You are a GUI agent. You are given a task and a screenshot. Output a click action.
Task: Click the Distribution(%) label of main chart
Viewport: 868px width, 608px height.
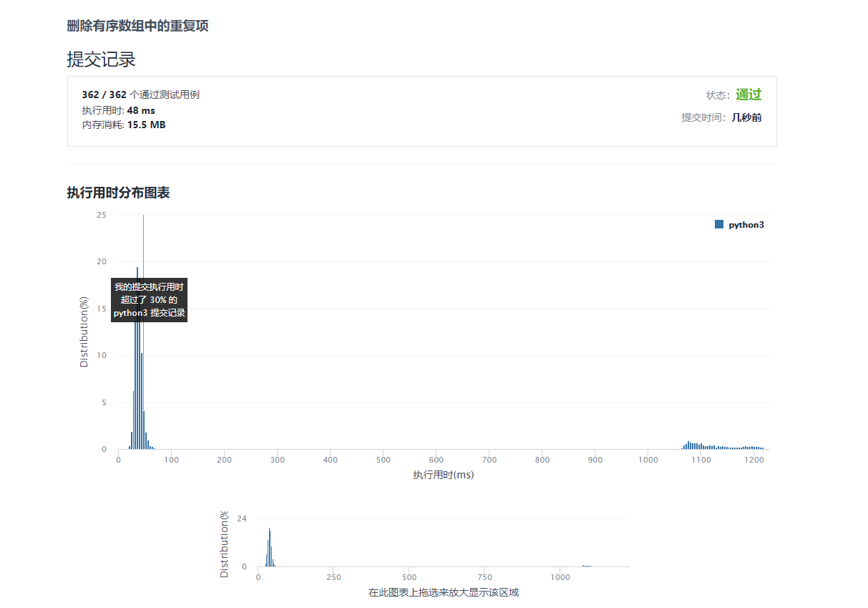[84, 332]
